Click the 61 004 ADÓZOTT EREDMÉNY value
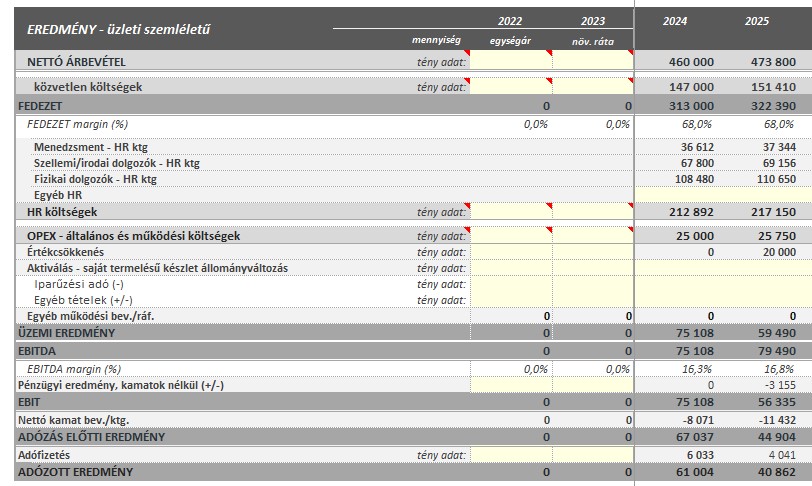The image size is (812, 486). pos(694,473)
